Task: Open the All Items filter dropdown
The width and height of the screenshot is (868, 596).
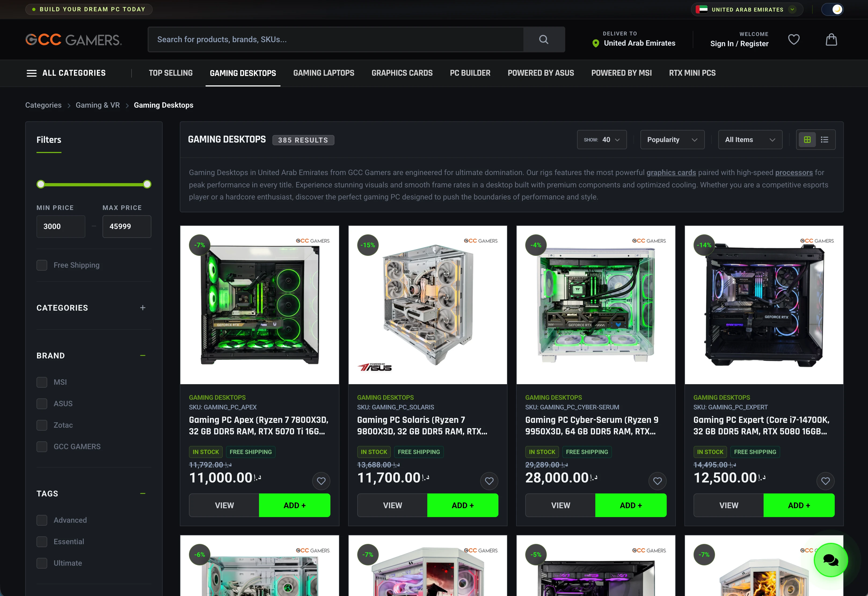Action: [750, 140]
